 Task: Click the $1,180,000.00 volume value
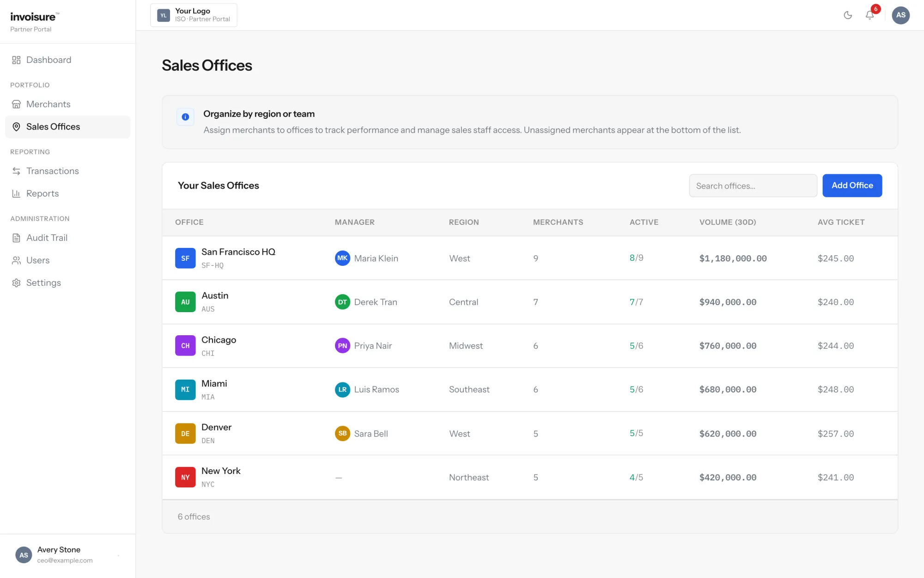[x=733, y=258]
